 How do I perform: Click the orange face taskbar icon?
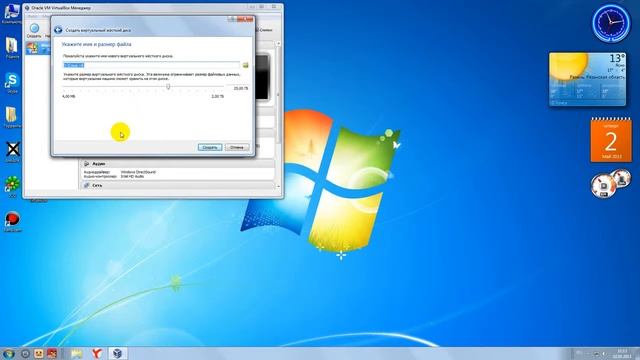click(38, 353)
